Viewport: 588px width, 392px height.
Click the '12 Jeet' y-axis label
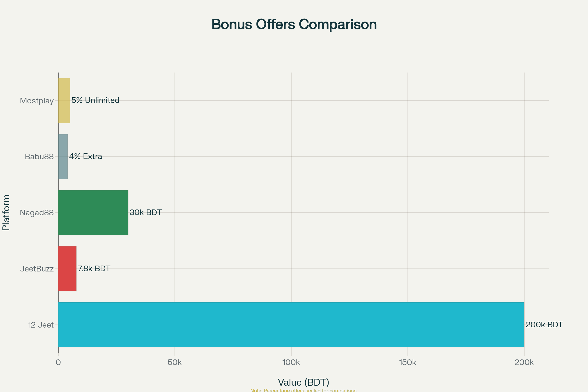pos(41,325)
